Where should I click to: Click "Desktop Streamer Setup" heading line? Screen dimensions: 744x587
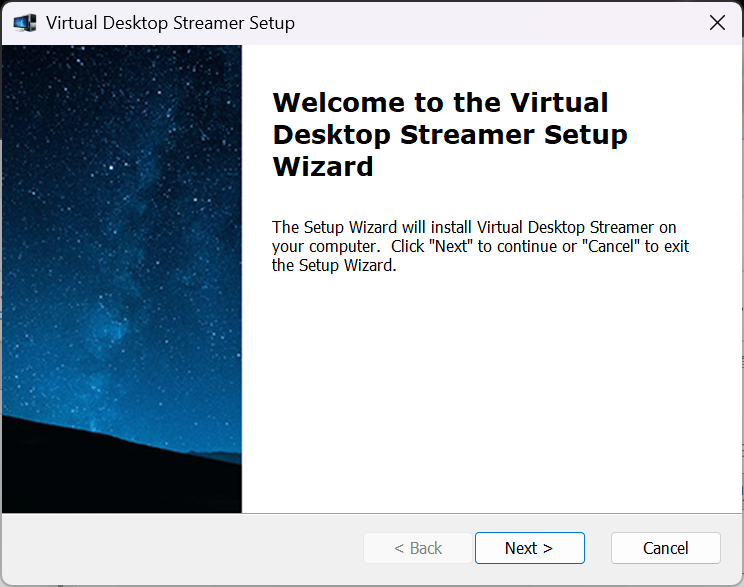(x=450, y=134)
